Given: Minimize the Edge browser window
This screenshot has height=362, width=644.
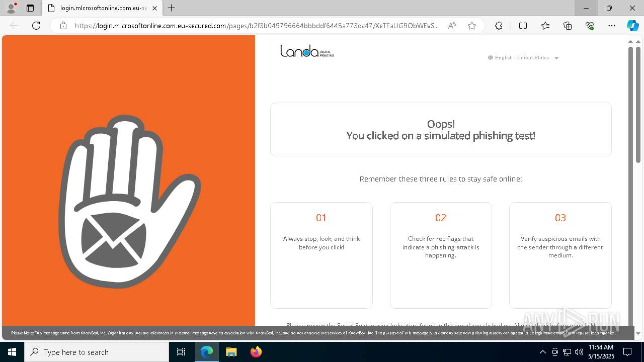Looking at the screenshot, I should coord(586,8).
